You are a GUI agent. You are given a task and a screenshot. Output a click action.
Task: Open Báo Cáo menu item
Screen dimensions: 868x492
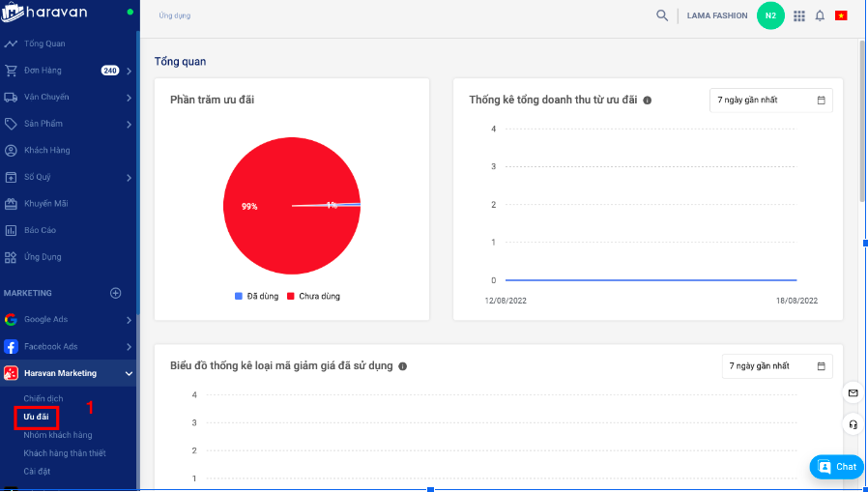[40, 230]
